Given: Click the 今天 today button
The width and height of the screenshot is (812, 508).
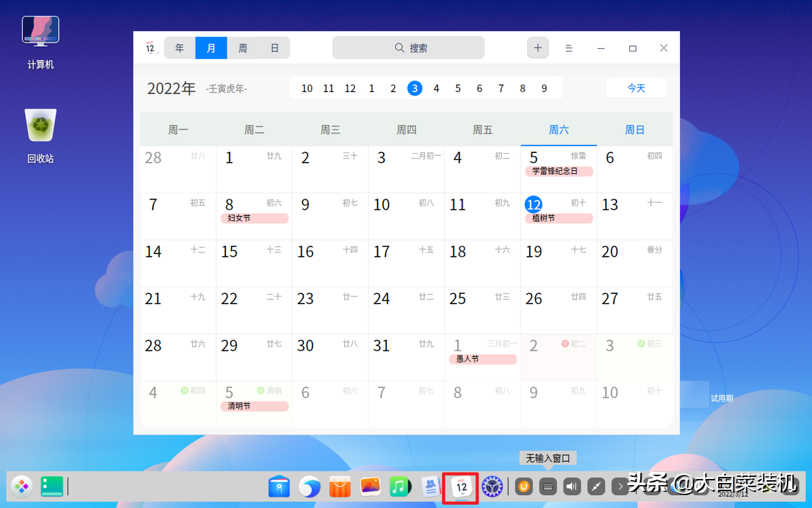Looking at the screenshot, I should click(636, 88).
